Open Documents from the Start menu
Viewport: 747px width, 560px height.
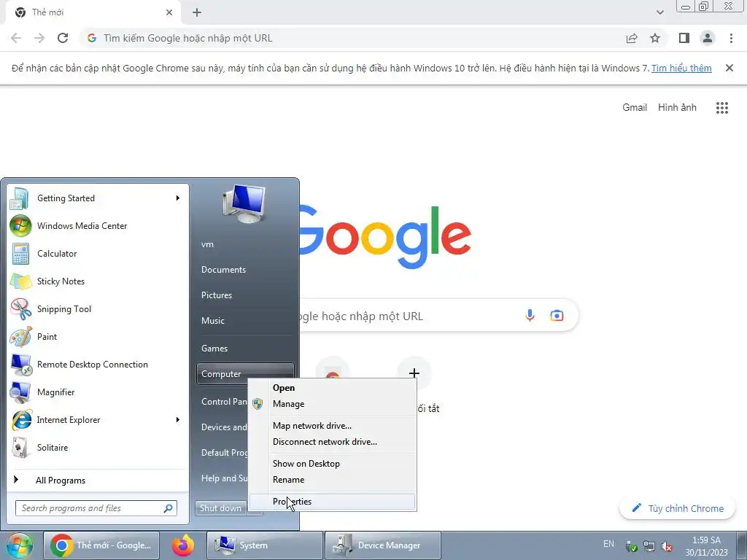point(245,270)
